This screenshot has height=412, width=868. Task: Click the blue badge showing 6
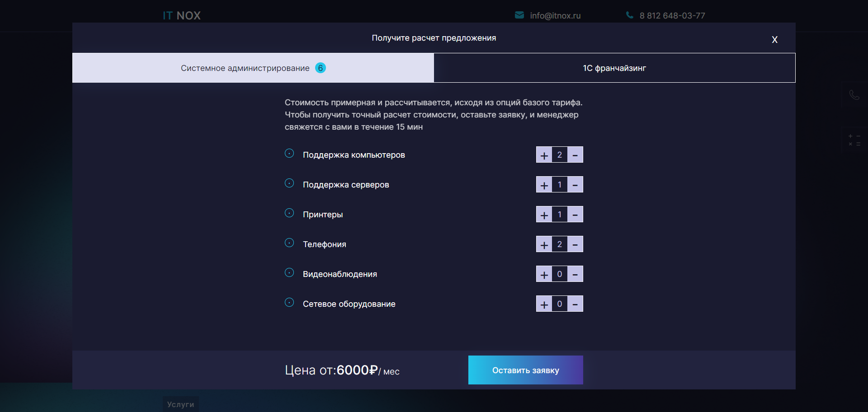[321, 68]
